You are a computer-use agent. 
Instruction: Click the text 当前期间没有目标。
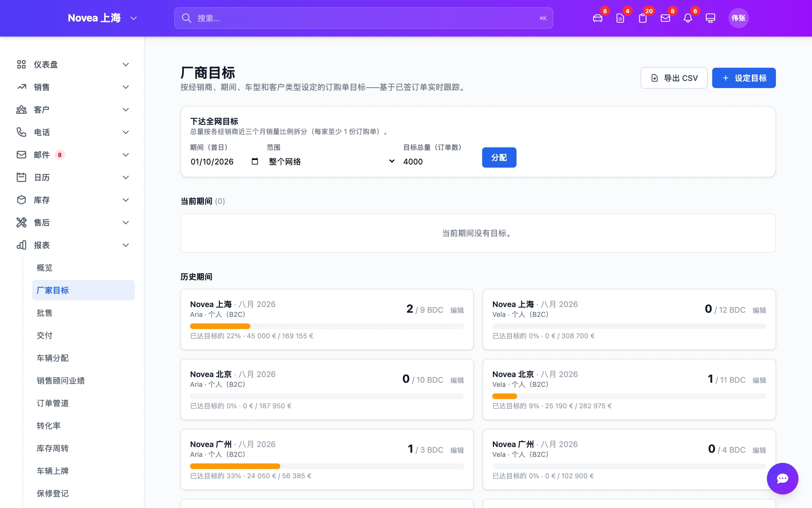click(x=477, y=233)
